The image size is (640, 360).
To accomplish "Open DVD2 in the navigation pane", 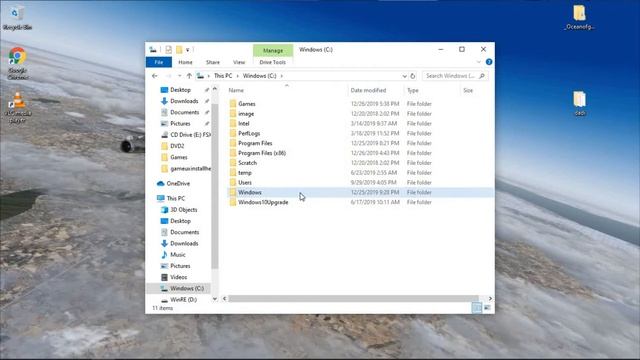I will coord(177,146).
